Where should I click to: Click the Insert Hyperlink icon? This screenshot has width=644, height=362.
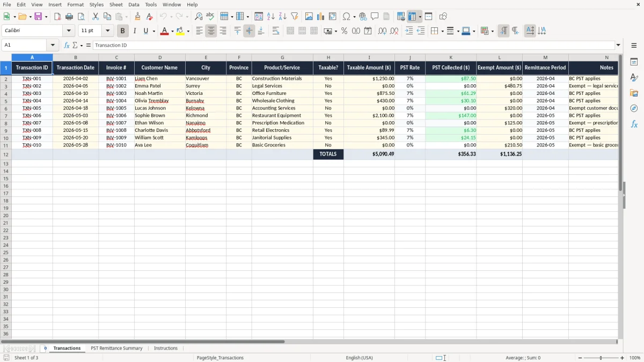(x=363, y=17)
